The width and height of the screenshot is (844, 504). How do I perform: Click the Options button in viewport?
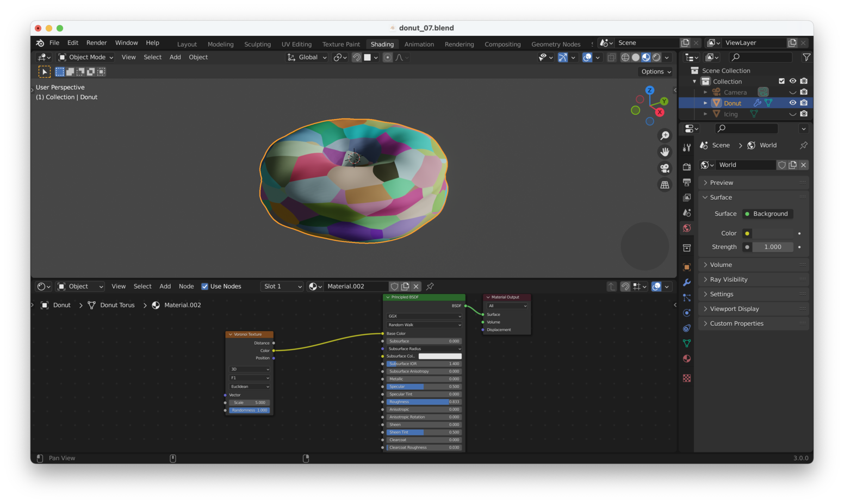pyautogui.click(x=655, y=72)
